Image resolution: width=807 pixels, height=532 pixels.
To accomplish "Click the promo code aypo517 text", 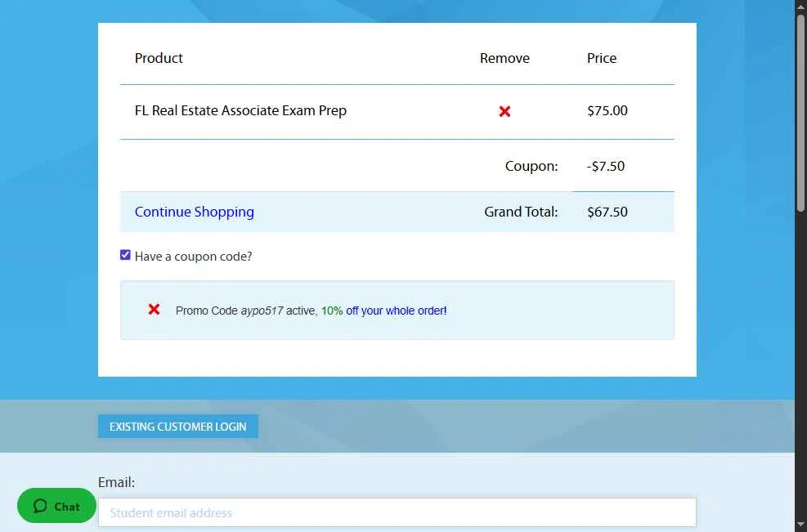I will point(262,311).
